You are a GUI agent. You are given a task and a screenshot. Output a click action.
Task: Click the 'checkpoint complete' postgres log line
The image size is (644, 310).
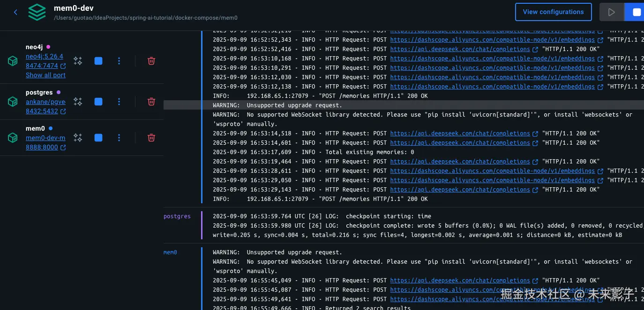pyautogui.click(x=428, y=230)
